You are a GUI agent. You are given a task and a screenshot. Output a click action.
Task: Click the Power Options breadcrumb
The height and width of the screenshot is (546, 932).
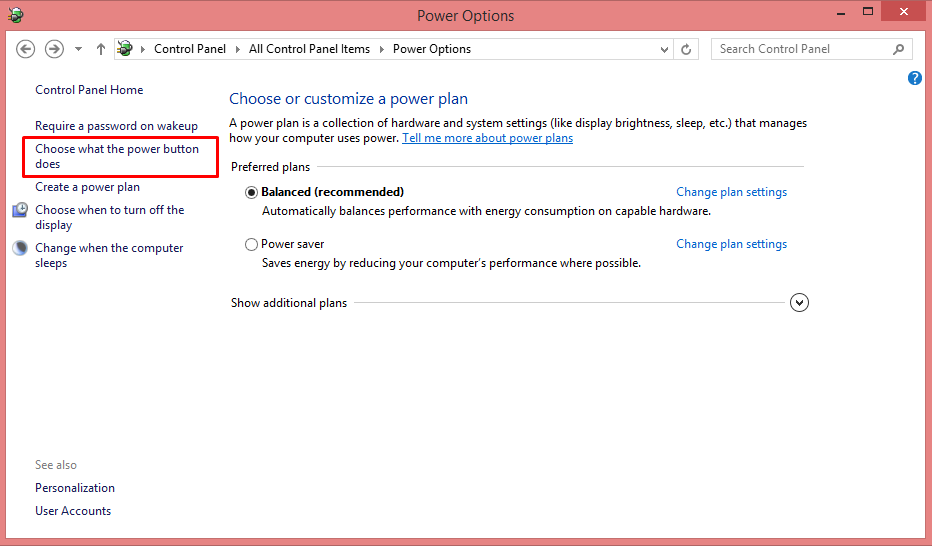click(x=432, y=49)
